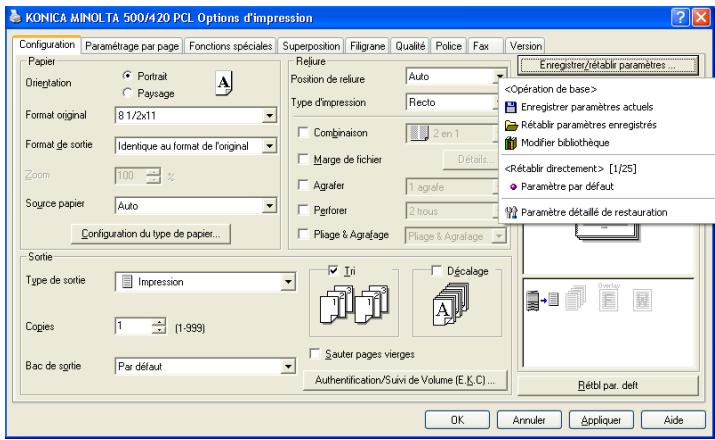The height and width of the screenshot is (440, 715).
Task: Click Configuration du type de papier button
Action: click(x=151, y=234)
